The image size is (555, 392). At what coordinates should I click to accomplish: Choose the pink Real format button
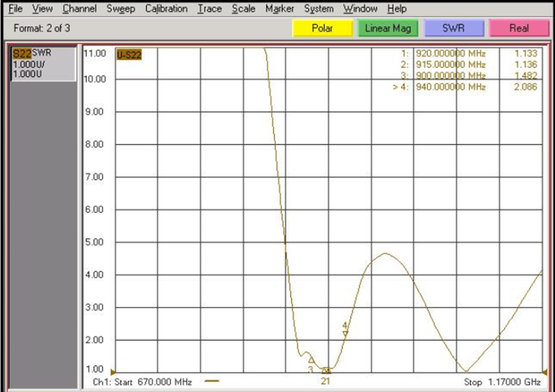tap(519, 28)
